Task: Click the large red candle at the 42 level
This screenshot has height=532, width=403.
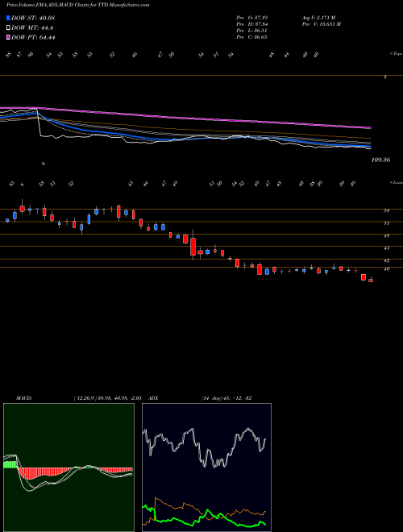Action: pos(193,247)
